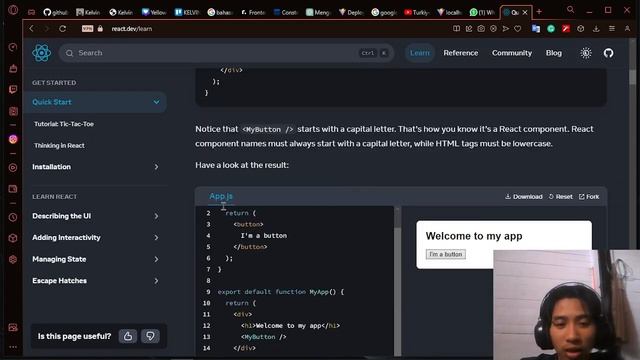Open the extensions cube icon in the sidebar
The width and height of the screenshot is (640, 360).
[13, 238]
